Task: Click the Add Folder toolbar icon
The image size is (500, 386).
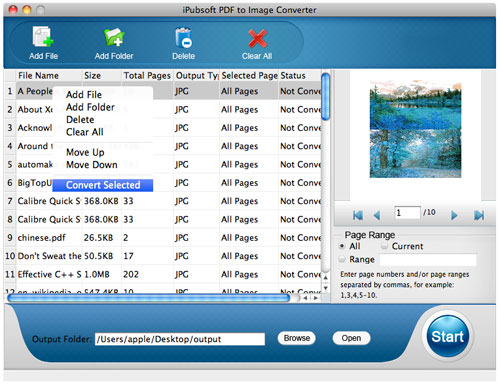Action: 114,37
